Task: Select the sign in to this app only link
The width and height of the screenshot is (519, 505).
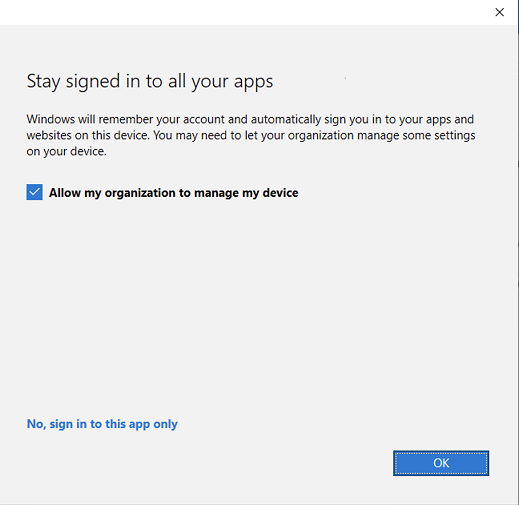Action: point(102,424)
